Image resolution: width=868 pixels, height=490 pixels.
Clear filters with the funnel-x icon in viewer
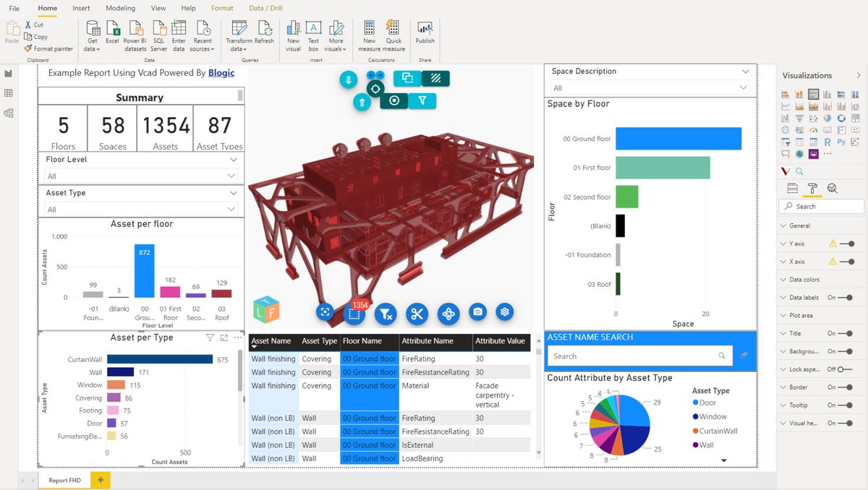coord(386,314)
